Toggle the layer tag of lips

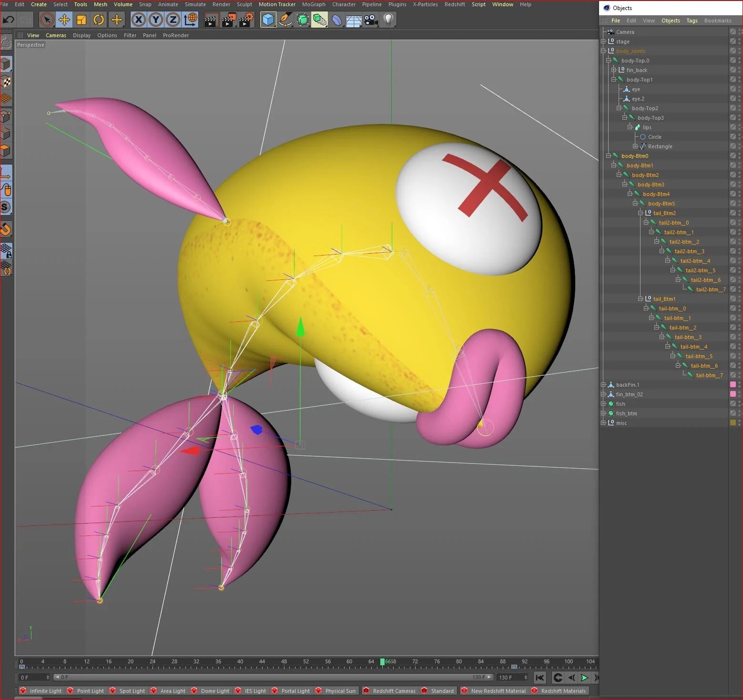click(x=733, y=127)
